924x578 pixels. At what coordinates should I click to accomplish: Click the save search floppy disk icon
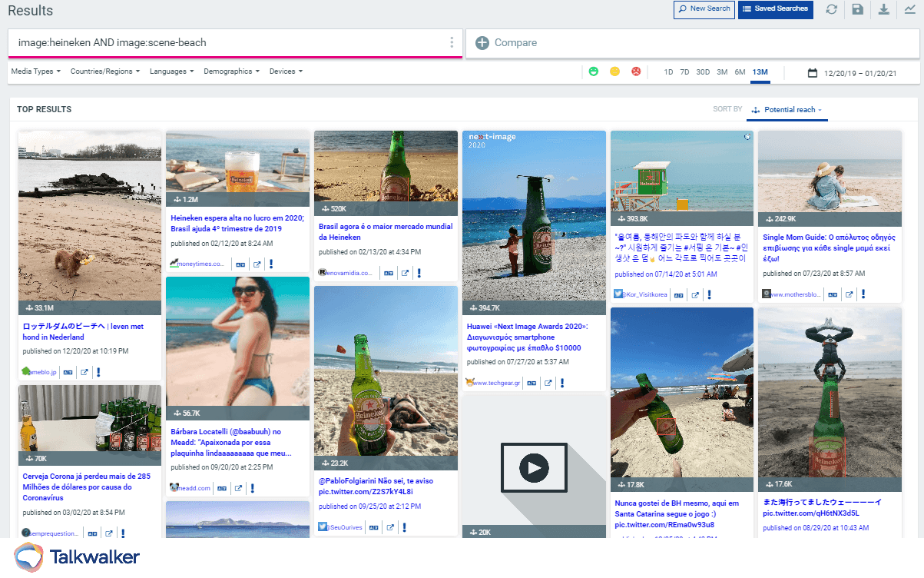click(x=857, y=9)
